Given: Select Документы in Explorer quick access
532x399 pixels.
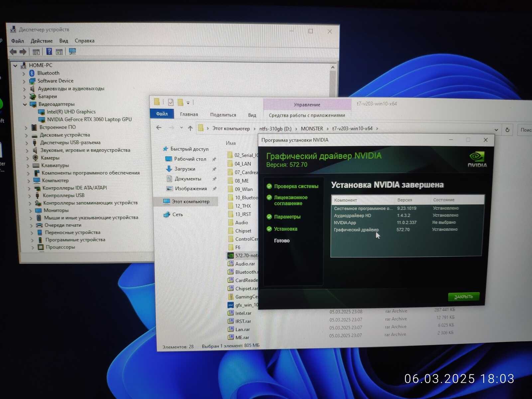Looking at the screenshot, I should click(188, 179).
